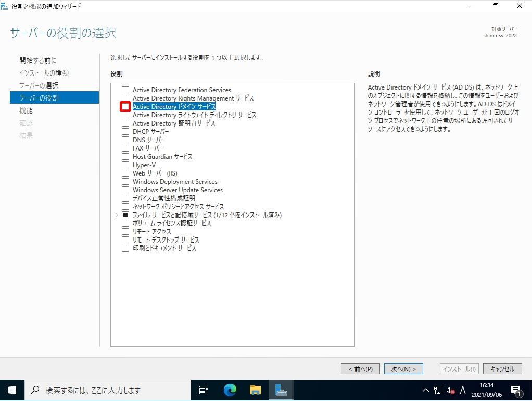Check ボリューム ライセンス認証サービス checkbox
532x401 pixels.
125,223
